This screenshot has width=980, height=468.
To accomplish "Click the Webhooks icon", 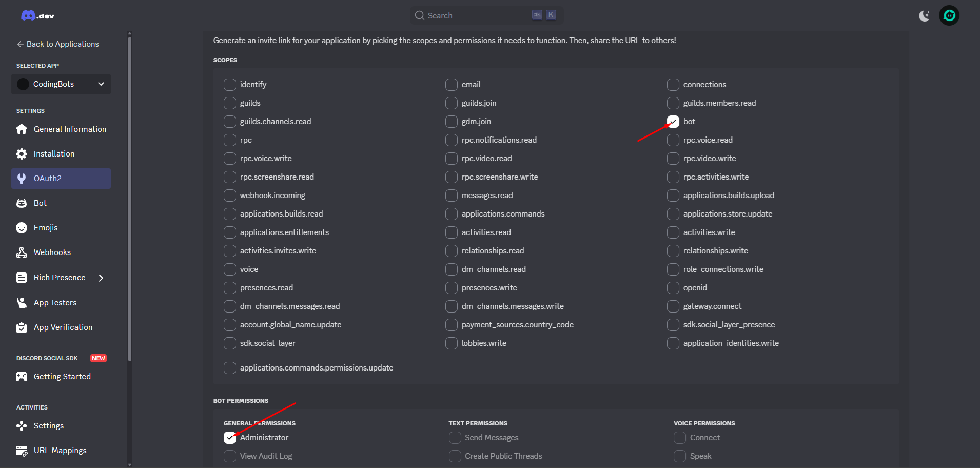I will tap(22, 252).
